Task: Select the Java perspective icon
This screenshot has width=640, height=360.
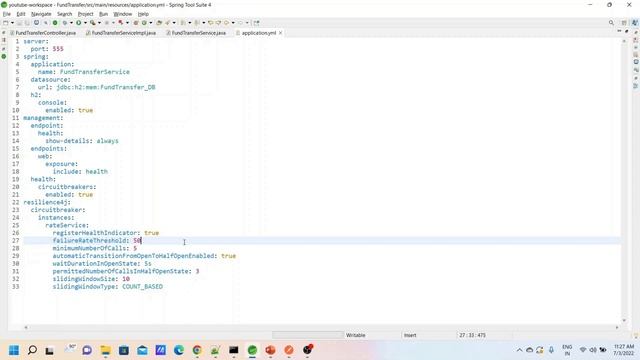Action: [x=634, y=23]
